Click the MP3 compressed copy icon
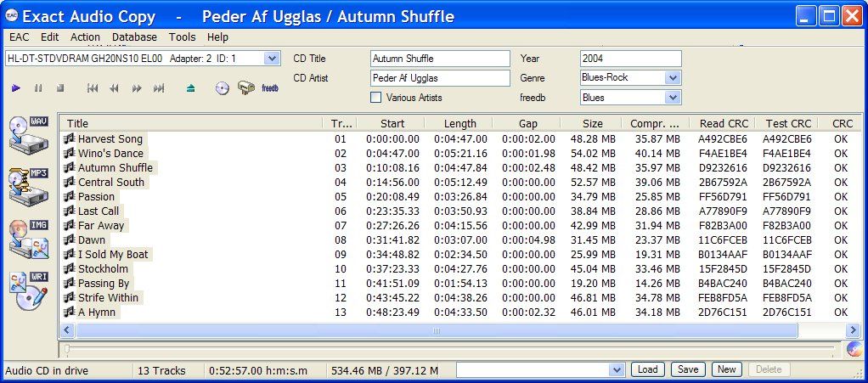868x383 pixels. tap(28, 183)
